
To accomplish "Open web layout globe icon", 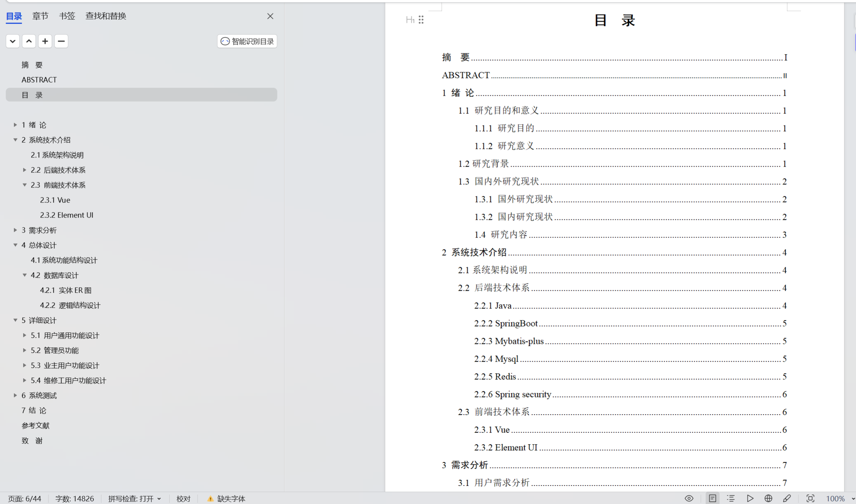I will (768, 498).
